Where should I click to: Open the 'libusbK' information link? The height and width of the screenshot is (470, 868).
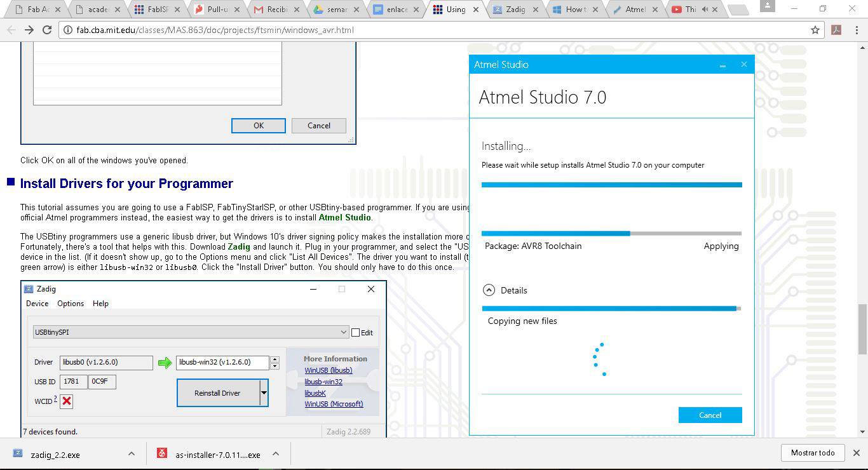[315, 393]
